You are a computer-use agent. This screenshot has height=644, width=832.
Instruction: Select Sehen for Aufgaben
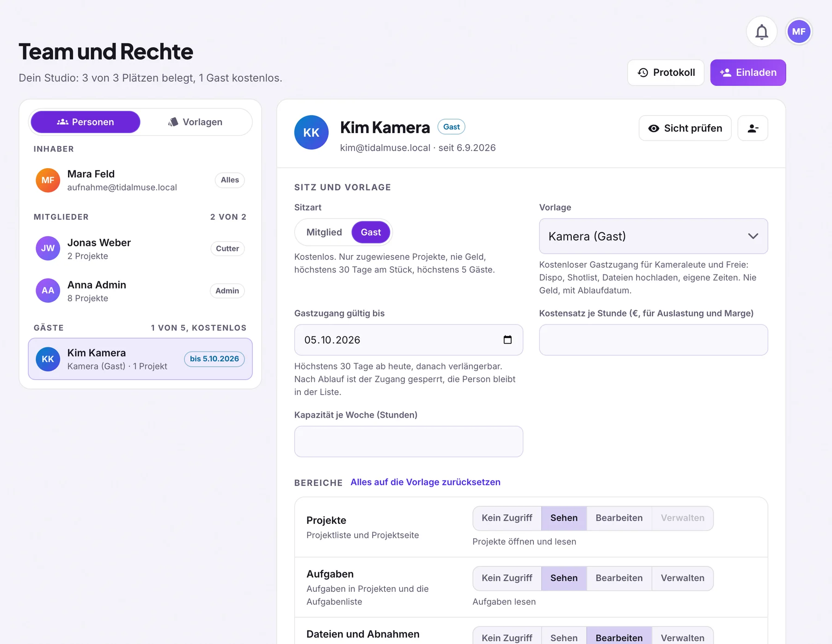point(564,578)
